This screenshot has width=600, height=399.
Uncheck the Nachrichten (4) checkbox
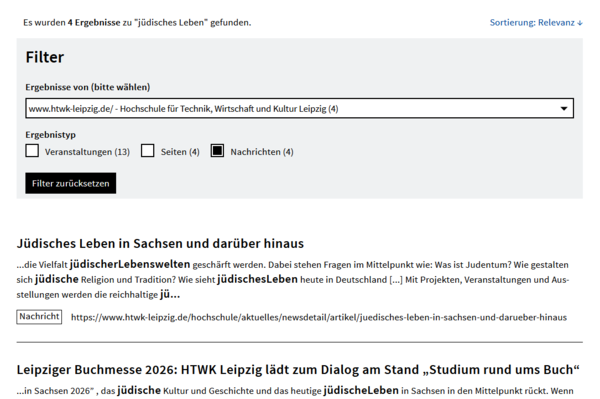217,151
